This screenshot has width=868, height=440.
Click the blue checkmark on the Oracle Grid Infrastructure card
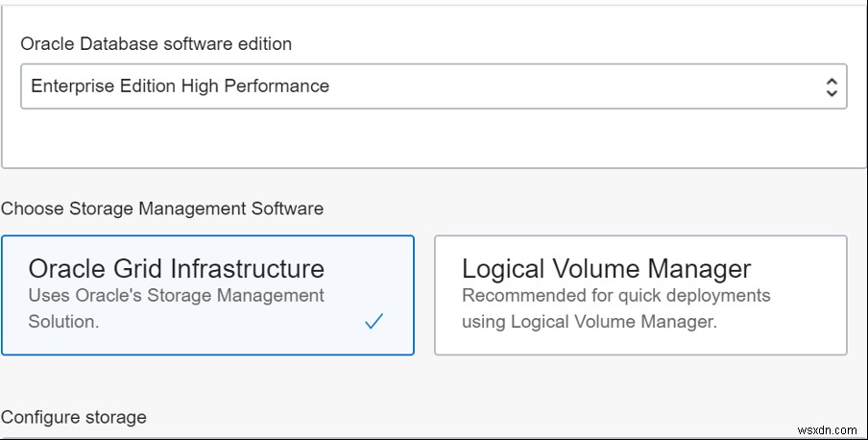(374, 322)
